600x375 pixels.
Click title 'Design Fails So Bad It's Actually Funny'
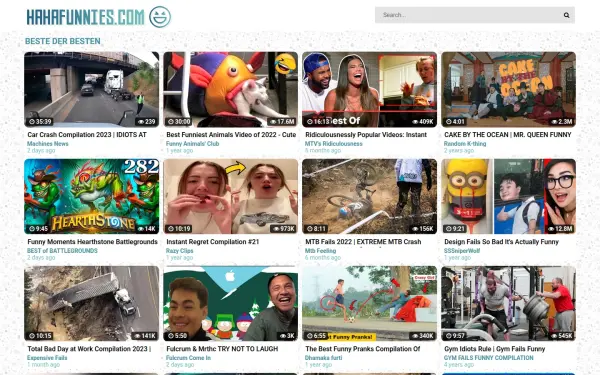click(x=501, y=242)
